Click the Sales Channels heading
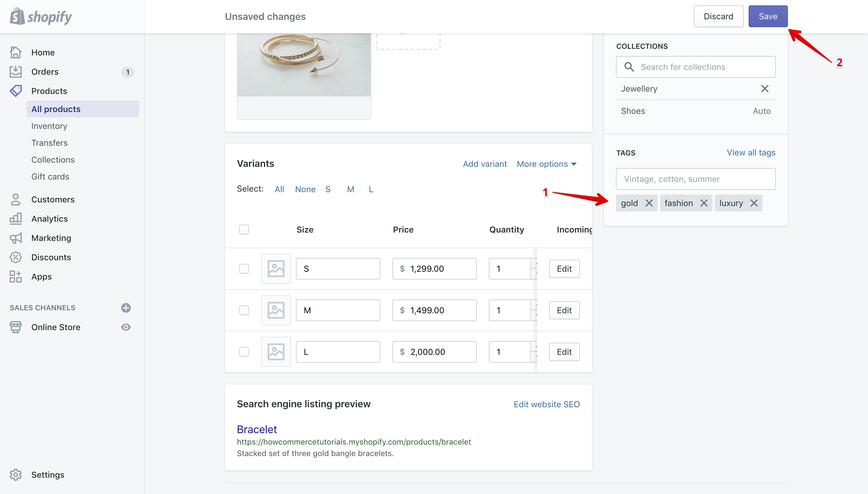Image resolution: width=868 pixels, height=494 pixels. click(x=42, y=308)
